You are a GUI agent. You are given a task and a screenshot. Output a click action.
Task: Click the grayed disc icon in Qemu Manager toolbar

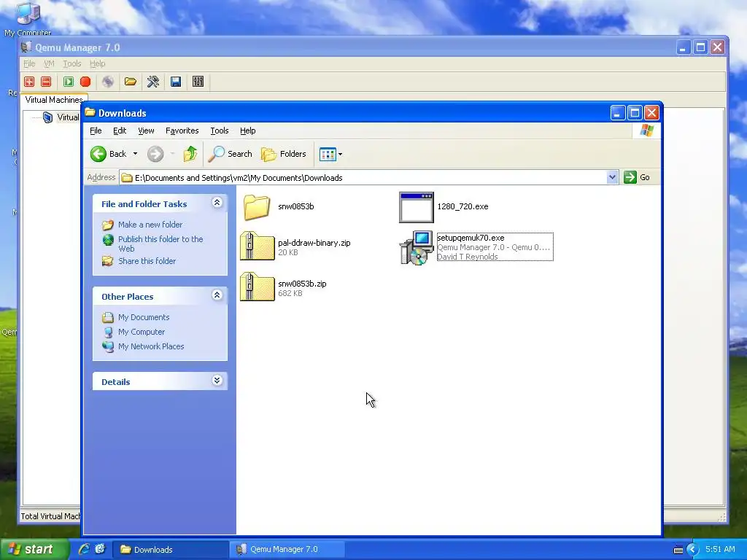pos(108,82)
